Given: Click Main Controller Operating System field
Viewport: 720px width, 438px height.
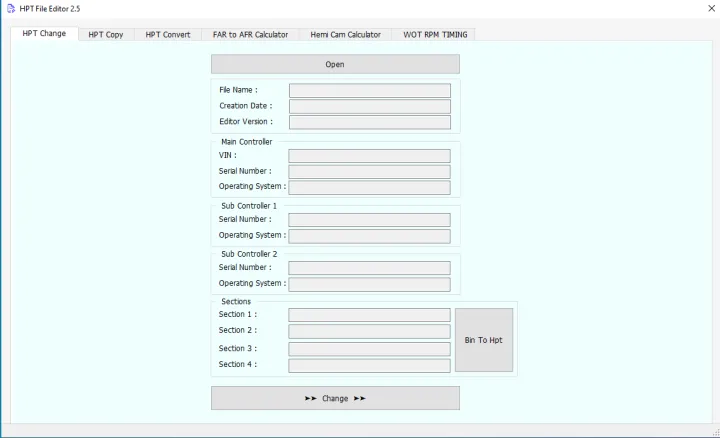Looking at the screenshot, I should pyautogui.click(x=369, y=187).
